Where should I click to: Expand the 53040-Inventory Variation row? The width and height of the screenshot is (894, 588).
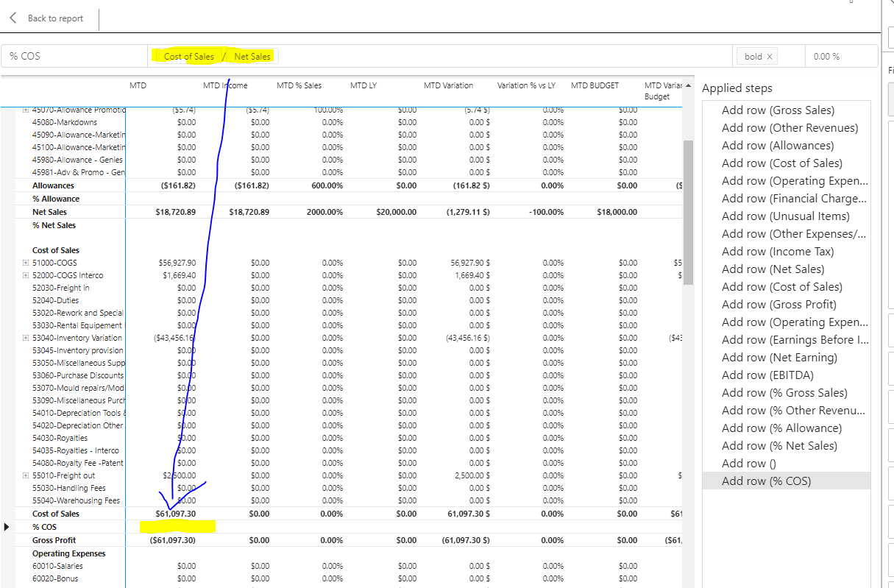click(26, 338)
